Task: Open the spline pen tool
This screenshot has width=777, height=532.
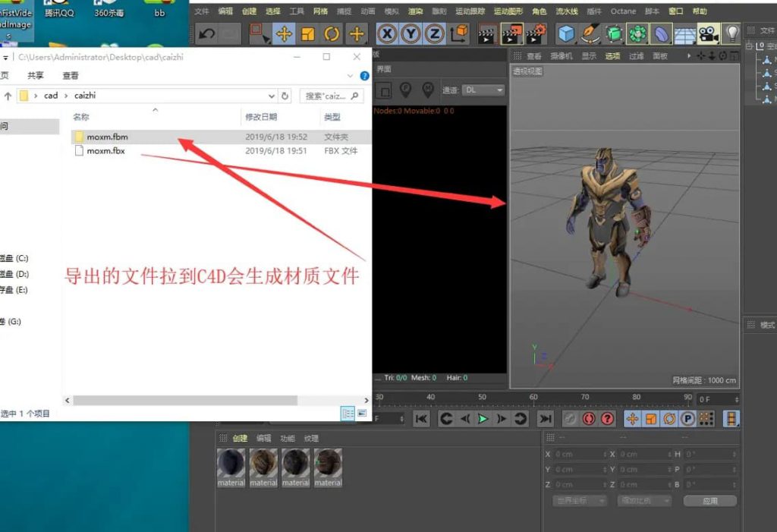Action: point(590,33)
